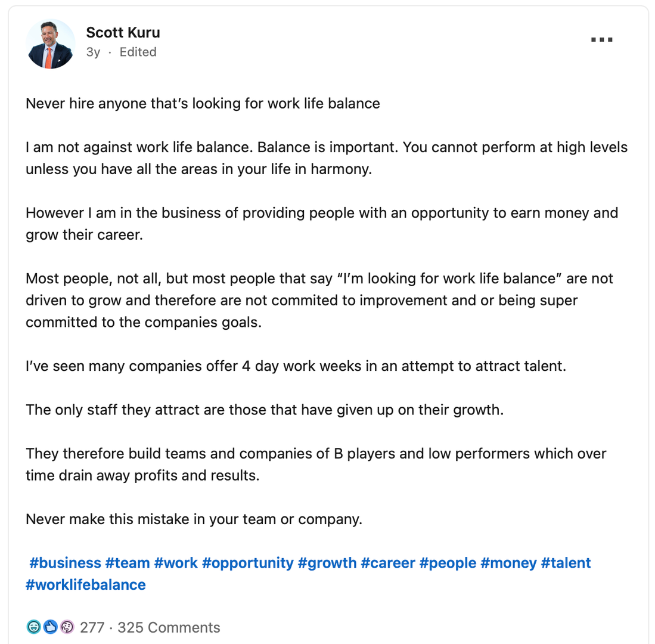Viewport: 655px width, 644px height.
Task: Open Scott Kuru's profile via name
Action: 123,32
